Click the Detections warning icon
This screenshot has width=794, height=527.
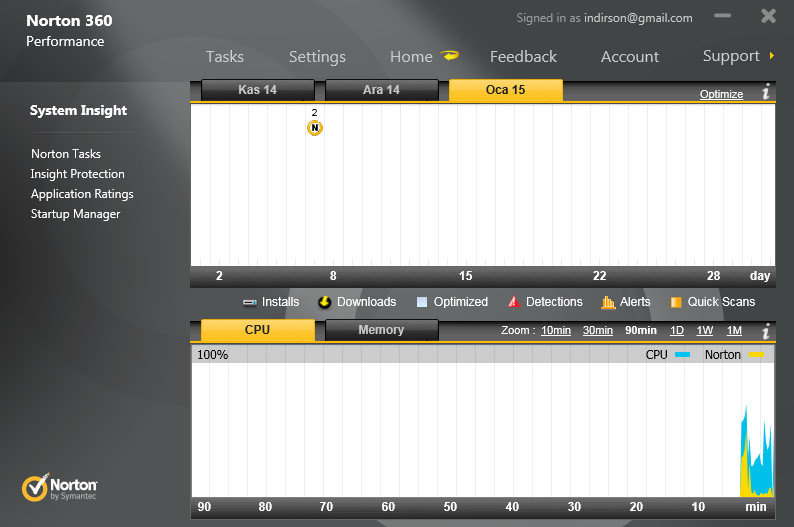513,302
